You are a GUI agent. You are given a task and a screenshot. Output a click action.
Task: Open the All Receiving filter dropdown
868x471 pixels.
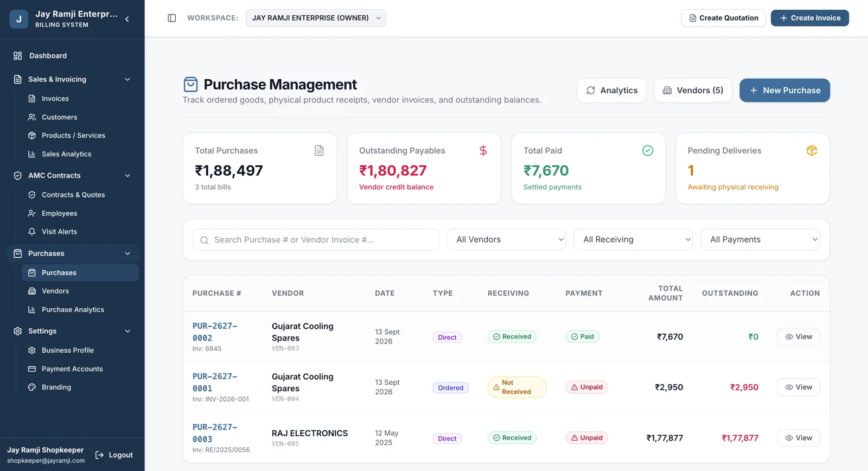click(x=633, y=239)
